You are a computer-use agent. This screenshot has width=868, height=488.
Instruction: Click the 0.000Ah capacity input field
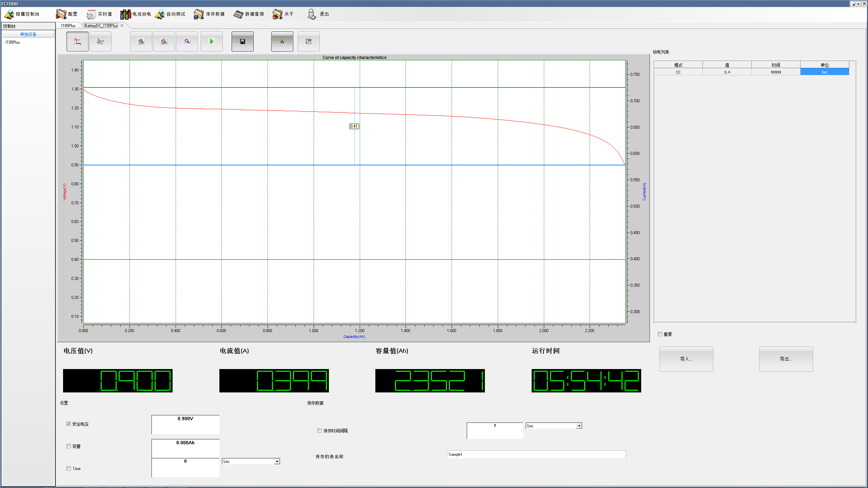click(185, 448)
